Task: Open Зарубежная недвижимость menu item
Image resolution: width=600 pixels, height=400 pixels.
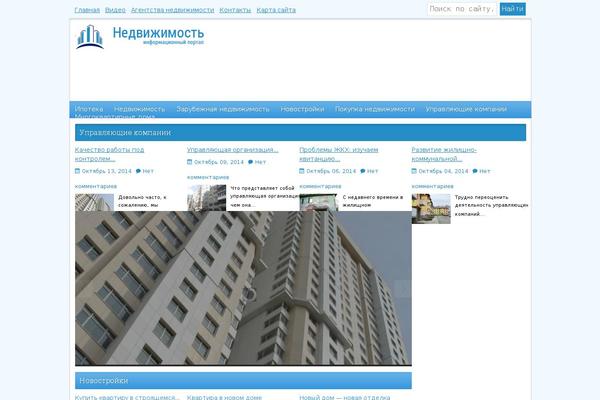Action: point(223,109)
